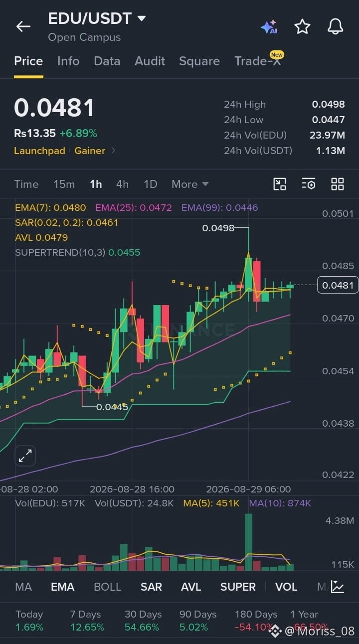Tap the 90 Days 5.02% performance
The image size is (359, 644).
tap(197, 621)
